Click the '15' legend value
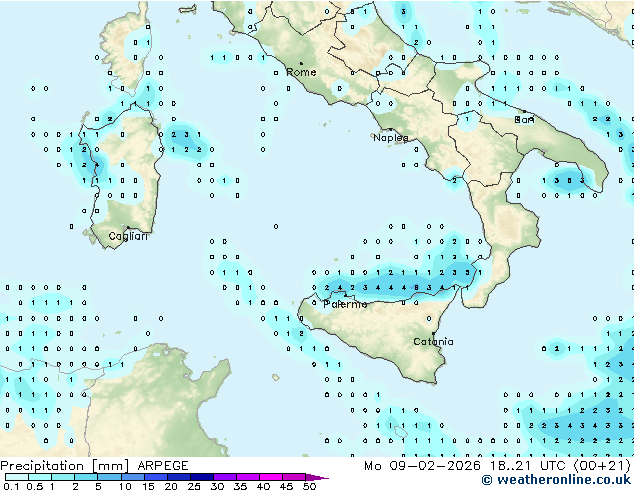 [x=148, y=486]
